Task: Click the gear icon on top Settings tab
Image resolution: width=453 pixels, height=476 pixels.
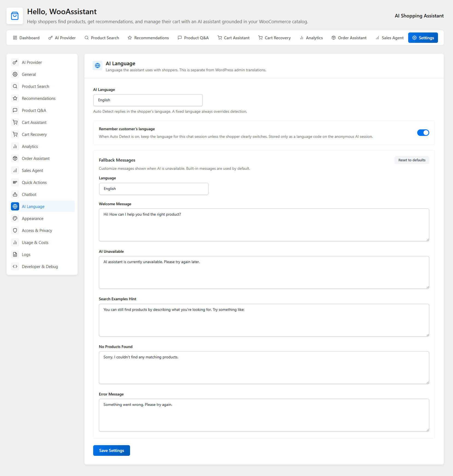Action: pos(414,38)
